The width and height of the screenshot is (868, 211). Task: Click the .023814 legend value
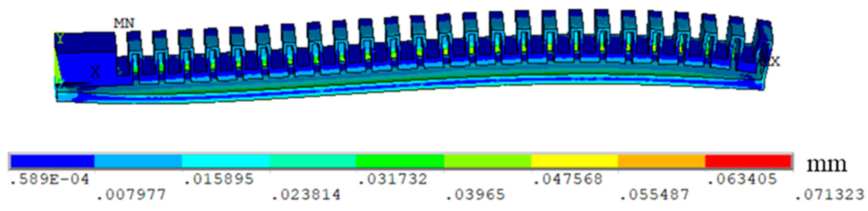[x=306, y=195]
